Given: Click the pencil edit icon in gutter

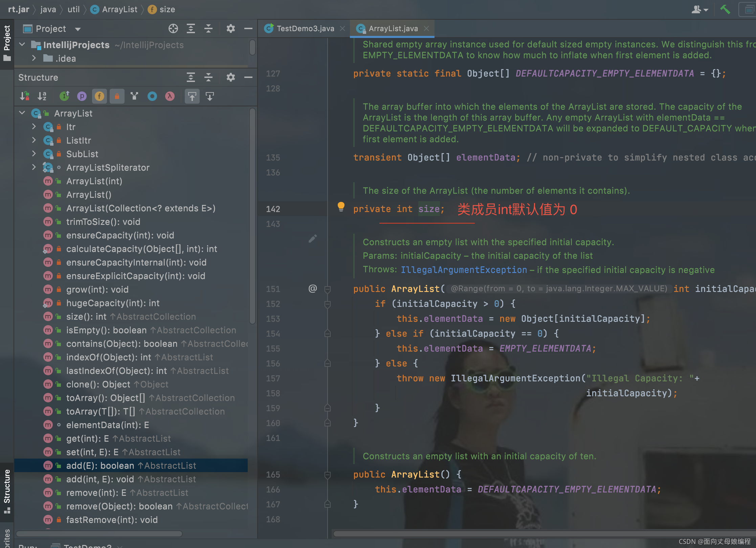Looking at the screenshot, I should click(313, 239).
